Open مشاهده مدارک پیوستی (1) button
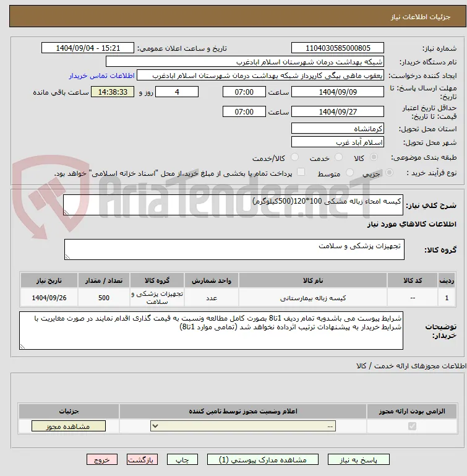Image resolution: width=467 pixels, height=476 pixels. coord(263,460)
